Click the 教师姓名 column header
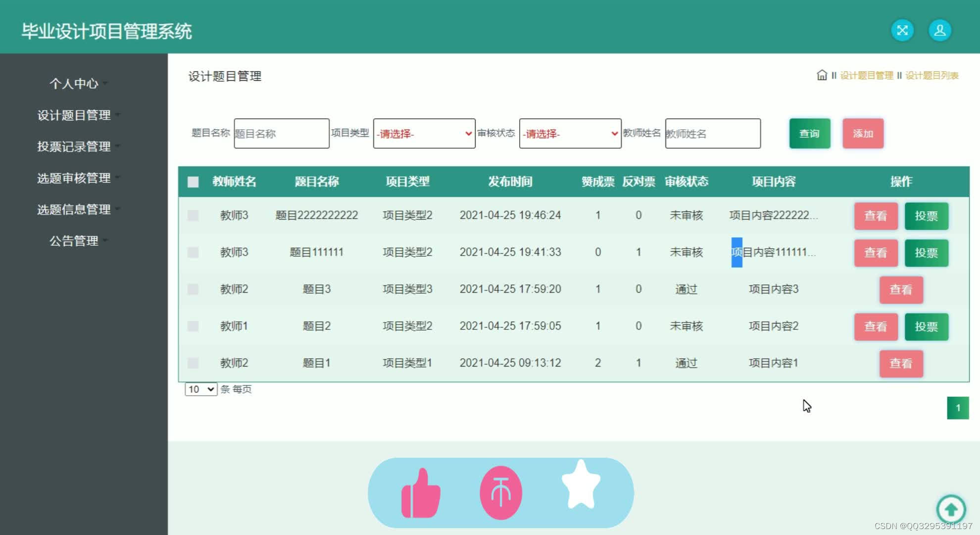Viewport: 980px width, 535px height. [234, 182]
